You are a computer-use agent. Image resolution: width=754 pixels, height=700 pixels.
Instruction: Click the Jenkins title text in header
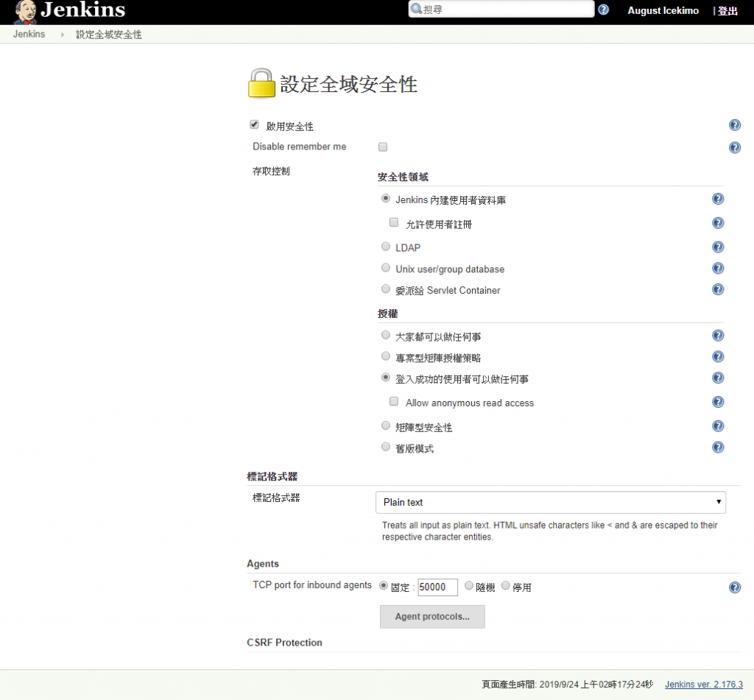[82, 10]
